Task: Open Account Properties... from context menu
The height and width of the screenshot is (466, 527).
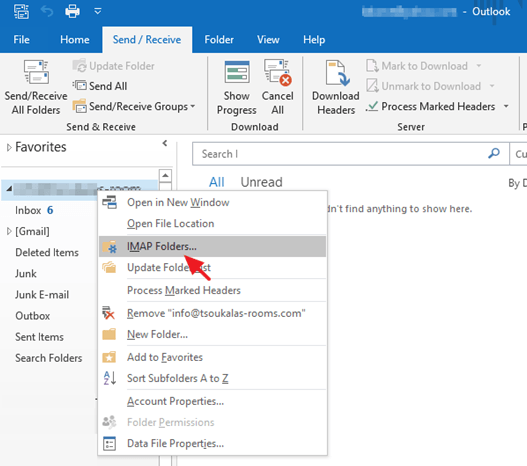Action: 212,401
